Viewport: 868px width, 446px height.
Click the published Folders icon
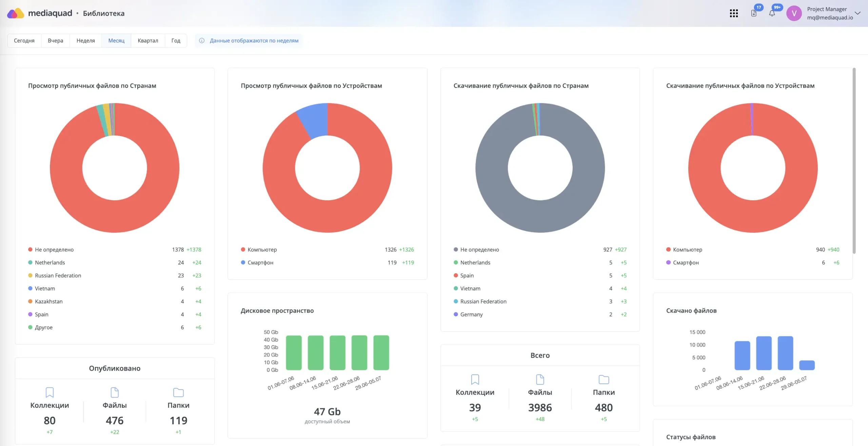178,392
